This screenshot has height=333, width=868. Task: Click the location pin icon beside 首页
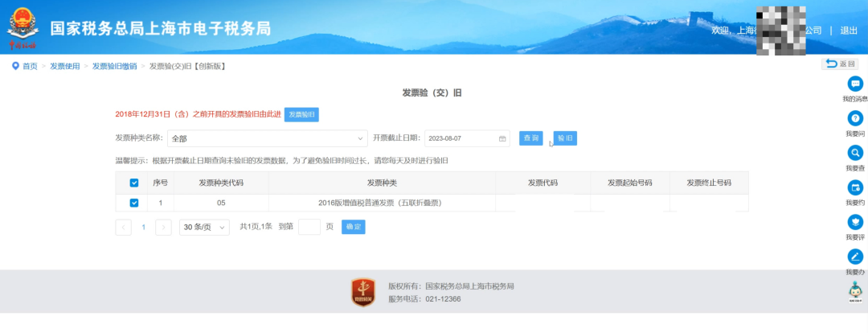coord(15,66)
